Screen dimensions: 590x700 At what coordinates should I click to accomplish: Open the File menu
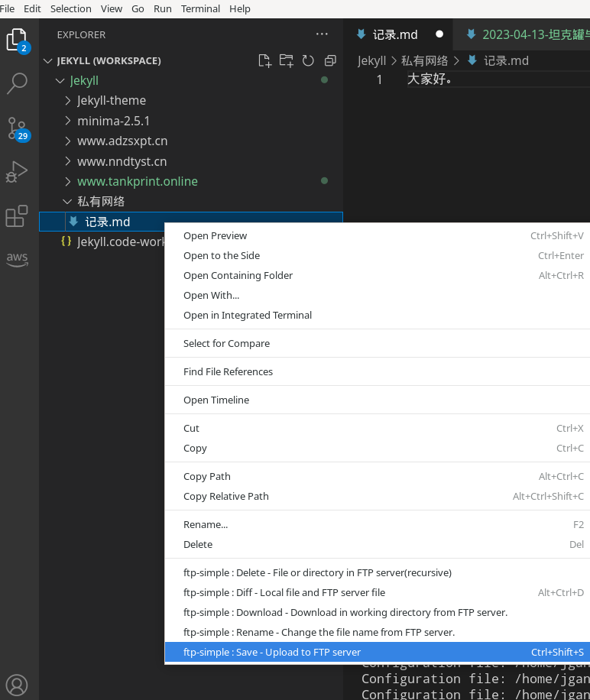(7, 9)
